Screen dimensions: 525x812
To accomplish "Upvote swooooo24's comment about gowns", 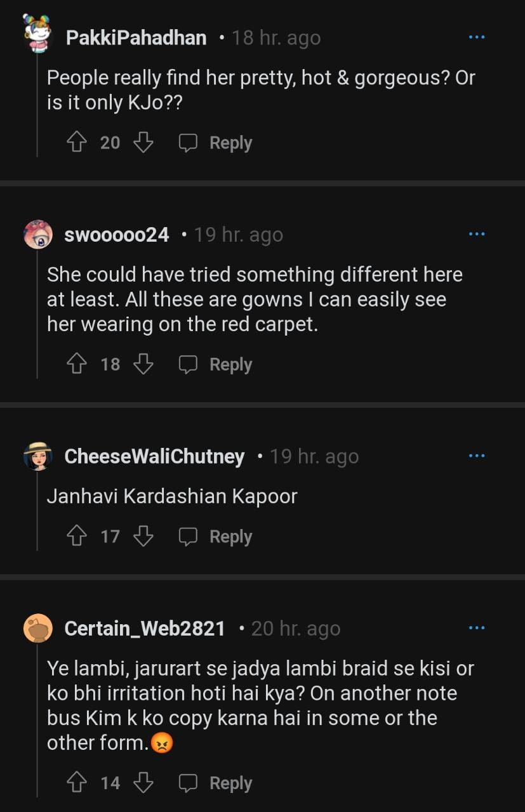I will tap(77, 364).
